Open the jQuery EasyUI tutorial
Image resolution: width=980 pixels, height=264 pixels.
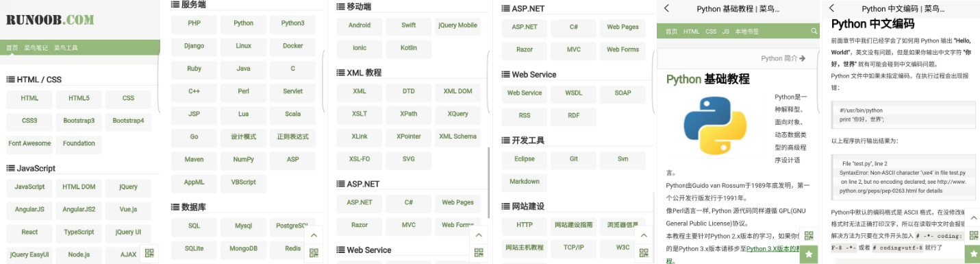click(x=29, y=255)
